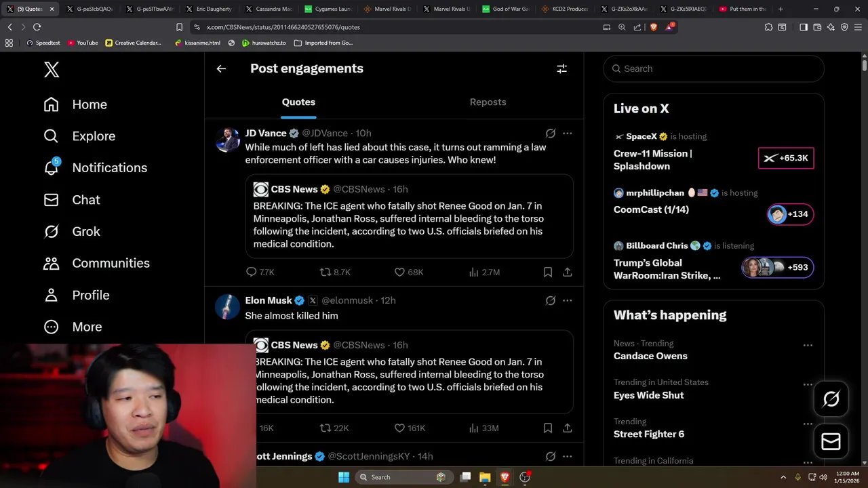Click the browser address bar URL
The width and height of the screenshot is (868, 488).
(x=283, y=27)
